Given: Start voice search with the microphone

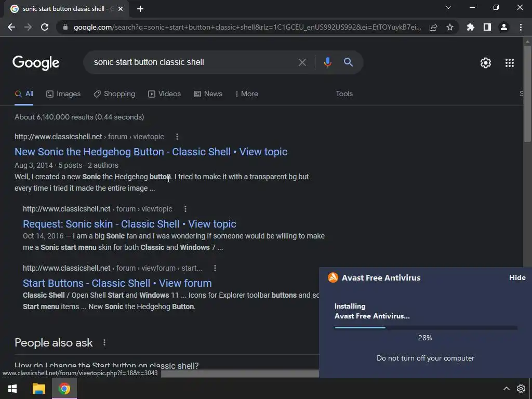Looking at the screenshot, I should tap(327, 62).
